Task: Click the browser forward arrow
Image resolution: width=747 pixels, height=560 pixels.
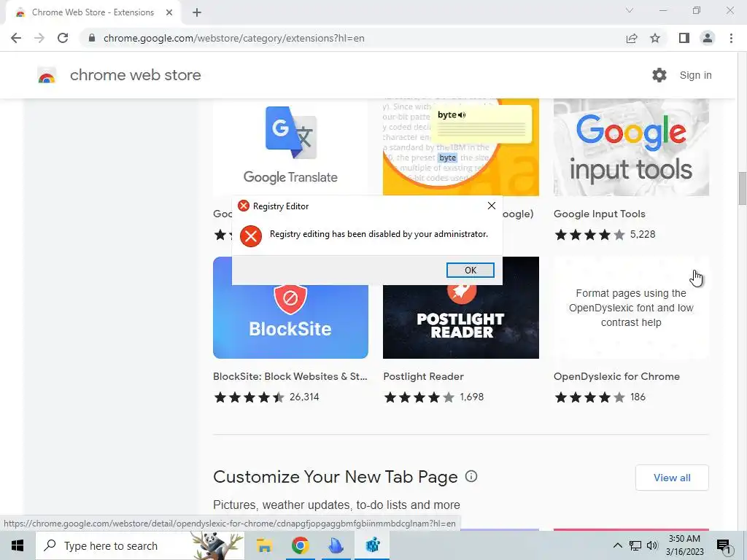Action: [x=39, y=38]
